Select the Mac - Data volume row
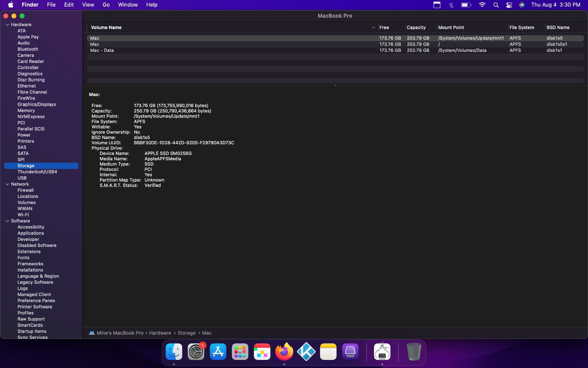The height and width of the screenshot is (368, 588). (335, 50)
